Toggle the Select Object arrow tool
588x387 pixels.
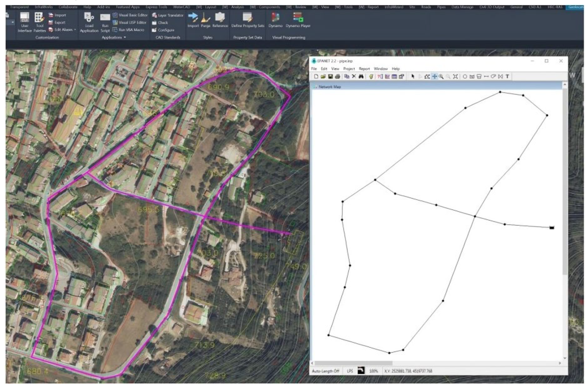coord(413,77)
